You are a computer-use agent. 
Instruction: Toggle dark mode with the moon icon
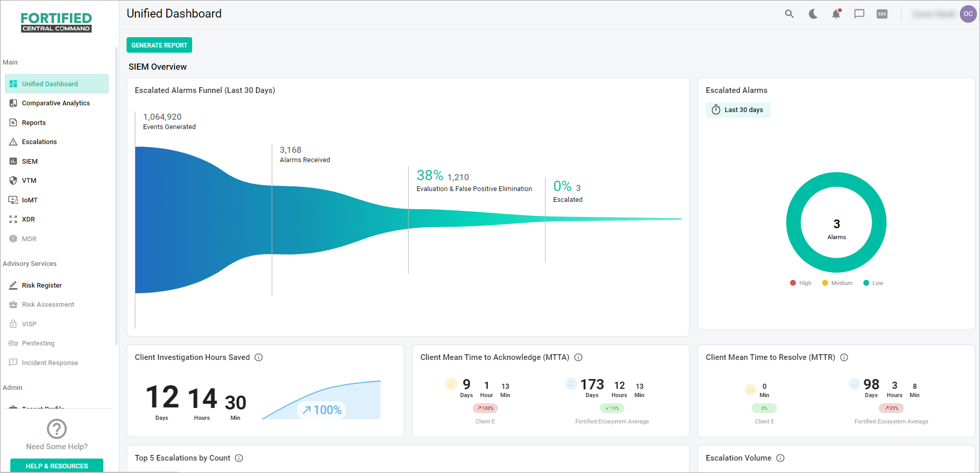coord(813,14)
